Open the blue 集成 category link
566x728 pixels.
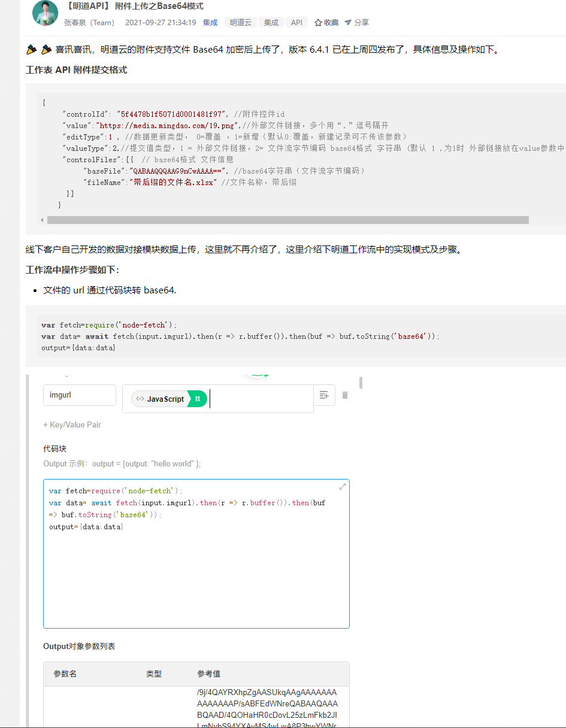tap(209, 22)
